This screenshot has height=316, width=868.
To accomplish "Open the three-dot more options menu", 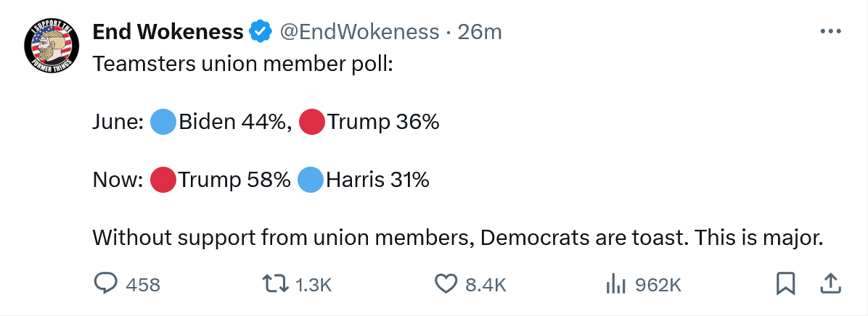I will tap(830, 32).
